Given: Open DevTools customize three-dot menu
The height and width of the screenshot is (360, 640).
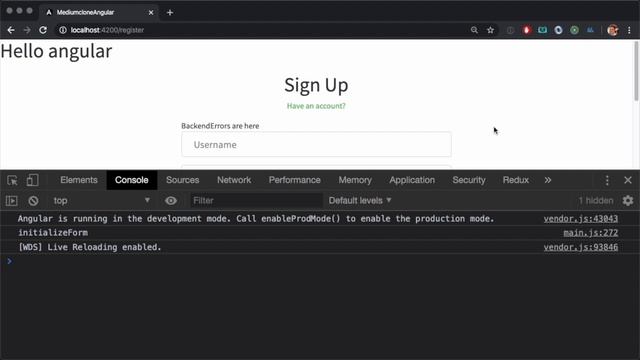Looking at the screenshot, I should pyautogui.click(x=607, y=180).
